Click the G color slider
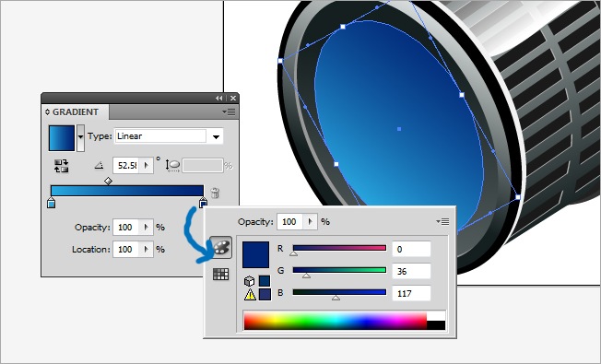The width and height of the screenshot is (601, 364). point(339,271)
